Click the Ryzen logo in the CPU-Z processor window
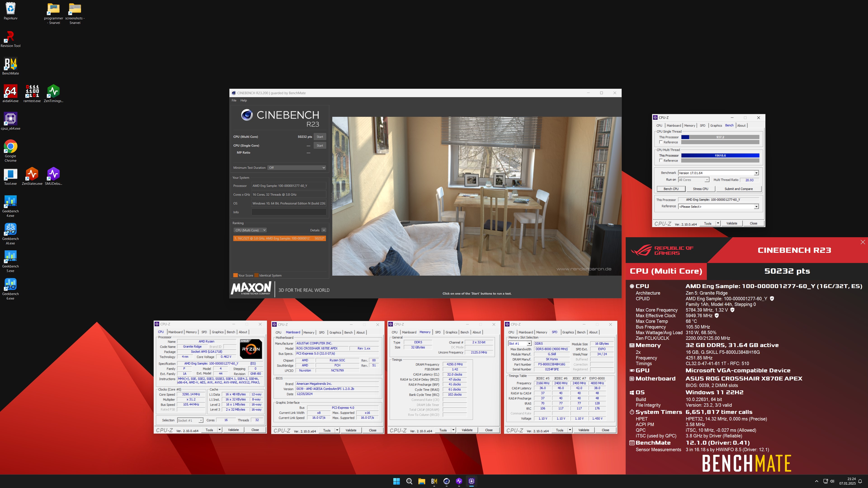The width and height of the screenshot is (868, 488). (251, 349)
